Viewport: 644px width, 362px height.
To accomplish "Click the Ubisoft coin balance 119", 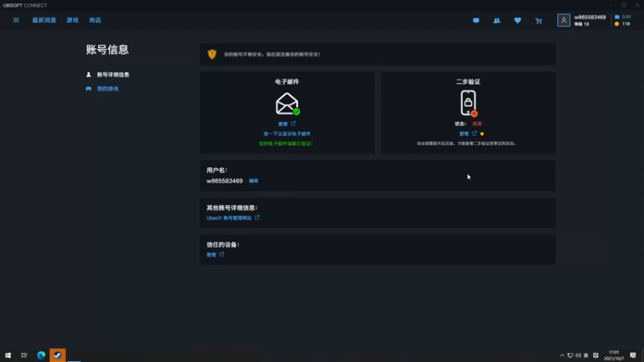I will click(x=622, y=24).
